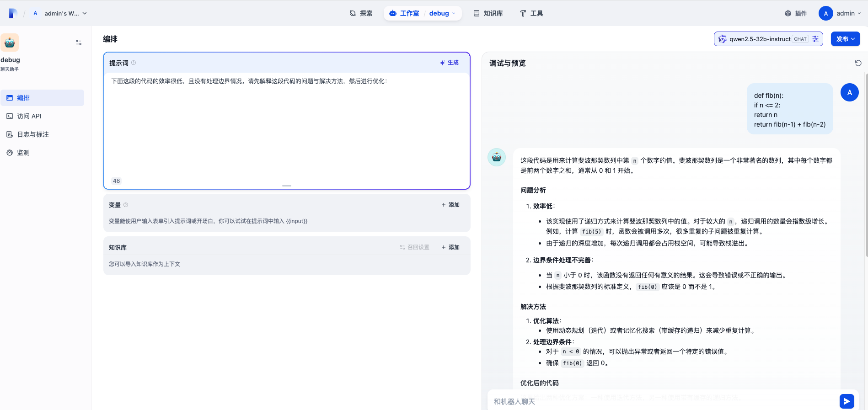Add a knowledge base (添加)
Viewport: 868px width, 410px height.
point(450,247)
